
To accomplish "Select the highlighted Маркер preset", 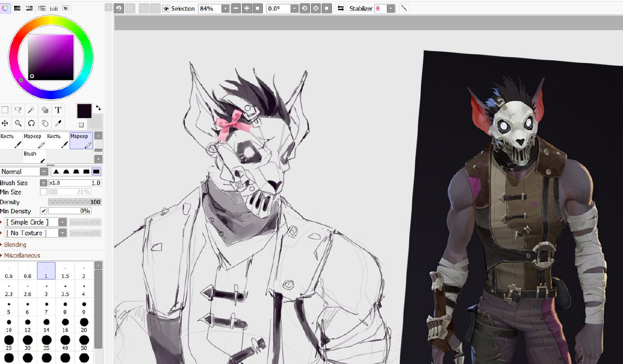I will click(81, 141).
